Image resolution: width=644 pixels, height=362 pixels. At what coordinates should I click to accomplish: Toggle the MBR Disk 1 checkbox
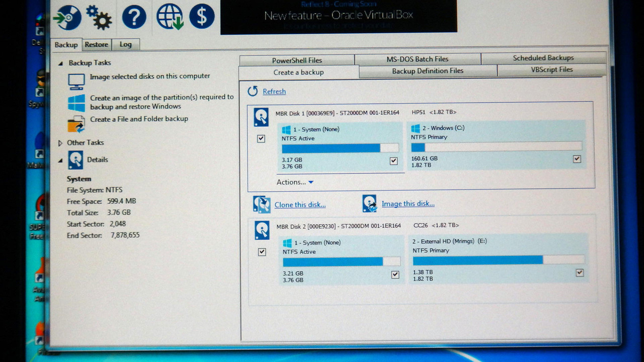pyautogui.click(x=261, y=139)
